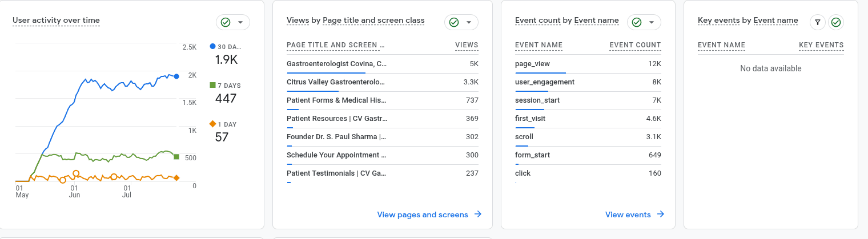The height and width of the screenshot is (239, 868).
Task: Click Citrus Valley Gastroenterology page row
Action: click(383, 82)
